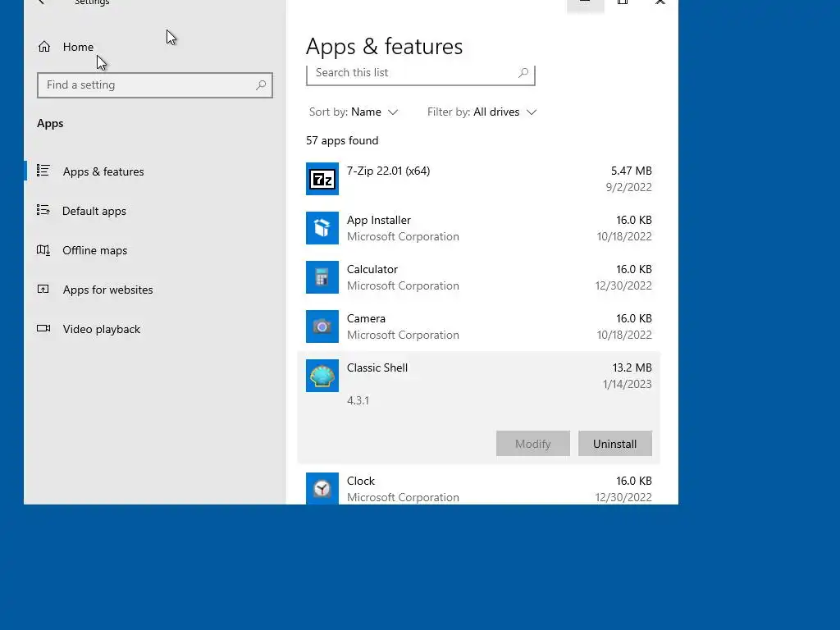Click the Home house icon
This screenshot has height=630, width=840.
pos(44,47)
